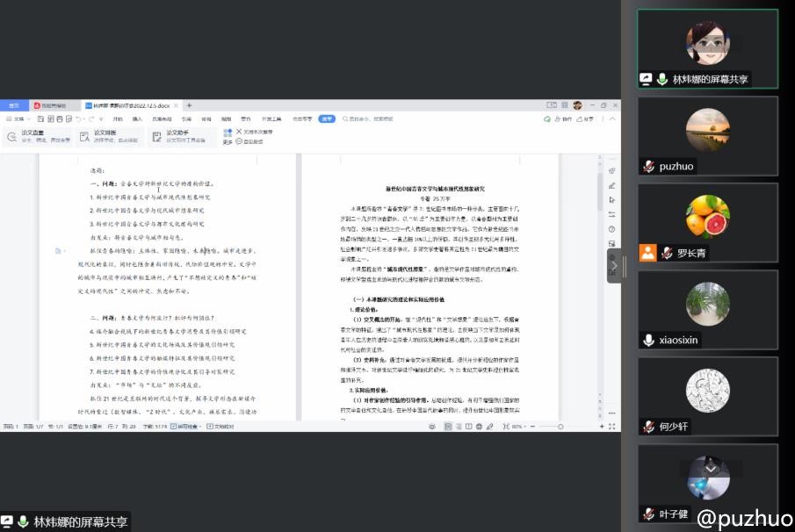Open new document tab with plus icon
This screenshot has height=532, width=795.
189,105
